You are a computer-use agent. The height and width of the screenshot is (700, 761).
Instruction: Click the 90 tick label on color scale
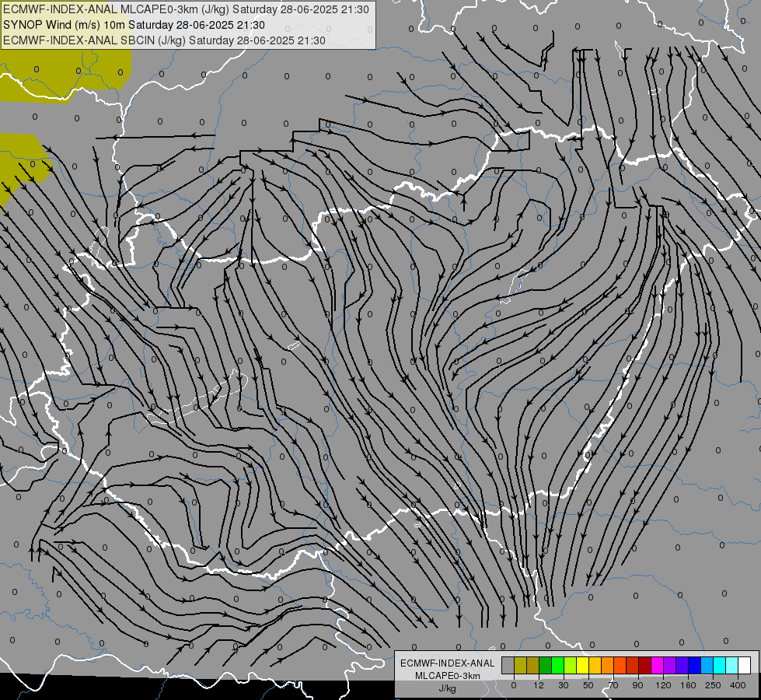pos(637,685)
